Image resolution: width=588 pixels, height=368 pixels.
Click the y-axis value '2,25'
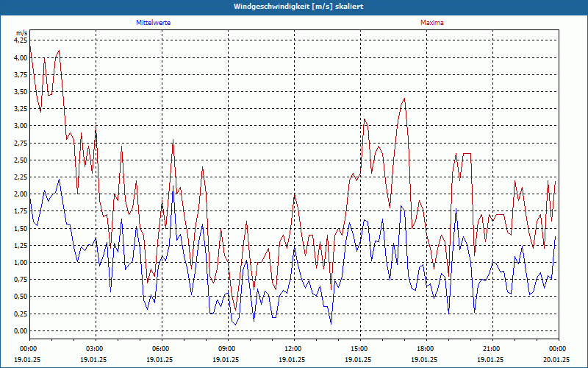click(21, 177)
